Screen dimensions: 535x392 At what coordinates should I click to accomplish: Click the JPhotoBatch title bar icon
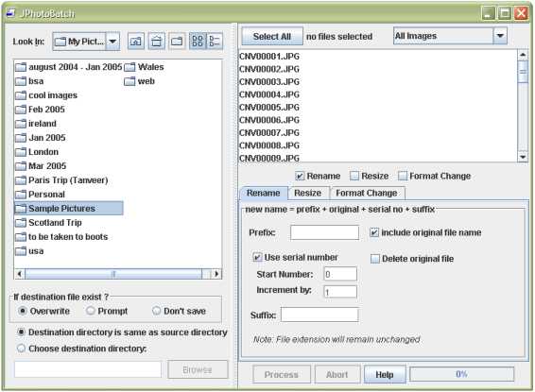pos(11,13)
